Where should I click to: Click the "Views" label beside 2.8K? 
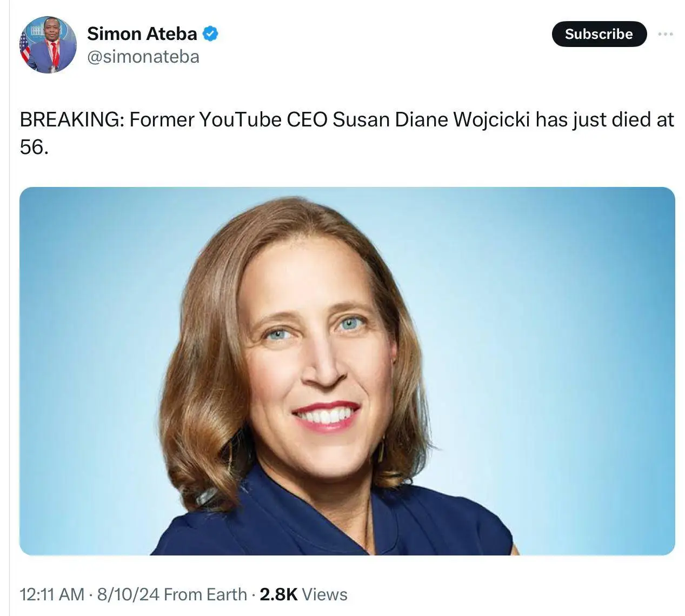324,594
